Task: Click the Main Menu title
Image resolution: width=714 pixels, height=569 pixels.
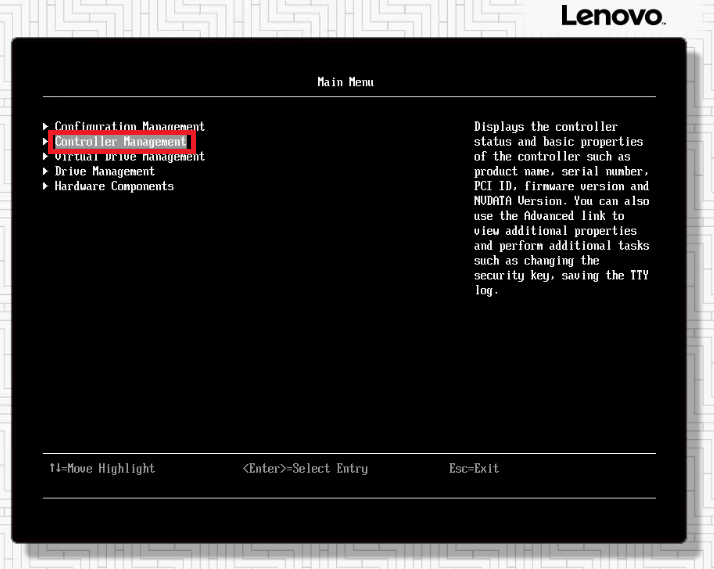Action: coord(345,82)
